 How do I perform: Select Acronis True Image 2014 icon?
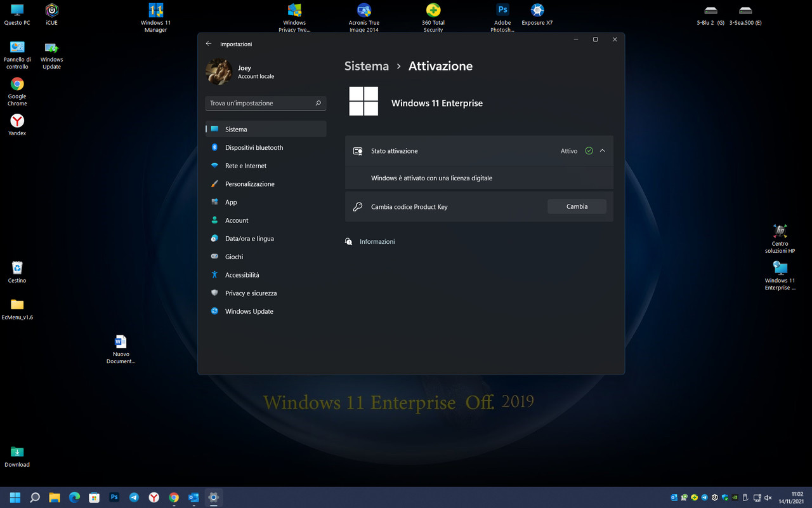[364, 18]
